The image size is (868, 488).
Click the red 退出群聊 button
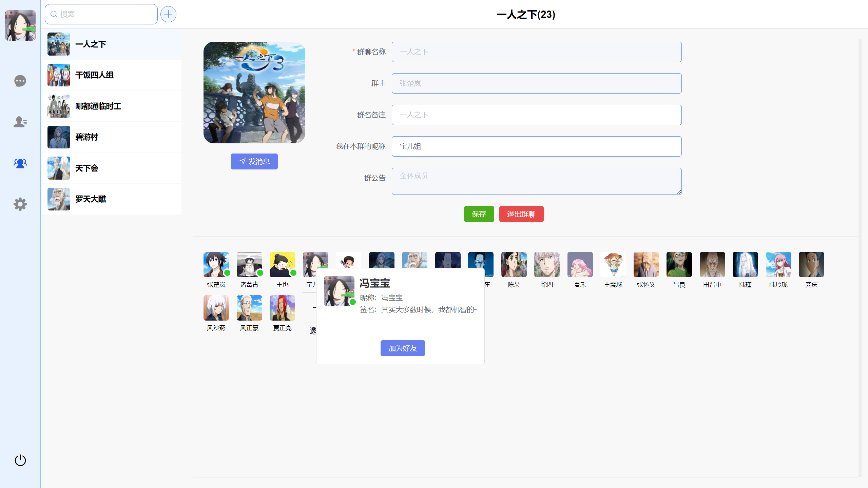pos(521,214)
